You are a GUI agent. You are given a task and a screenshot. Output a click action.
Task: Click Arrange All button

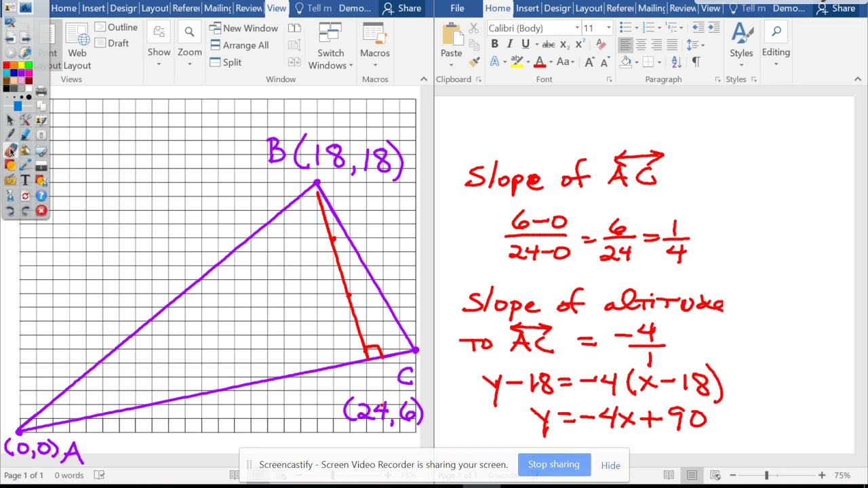click(x=239, y=45)
